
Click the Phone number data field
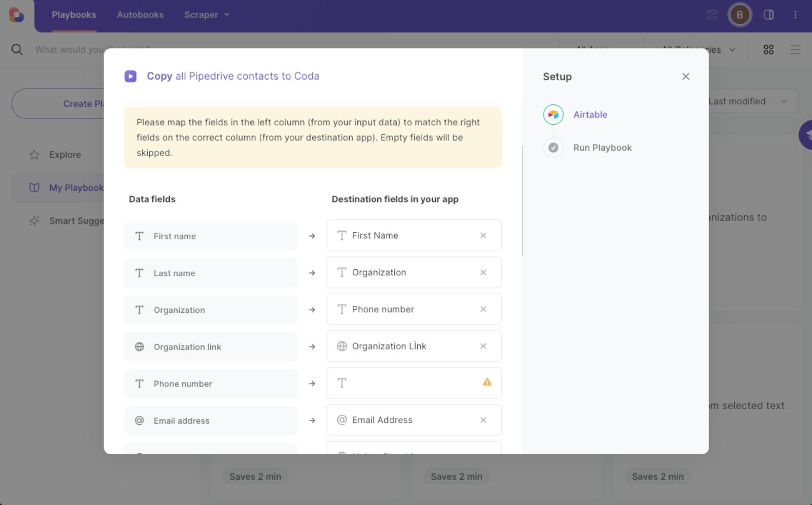[211, 384]
